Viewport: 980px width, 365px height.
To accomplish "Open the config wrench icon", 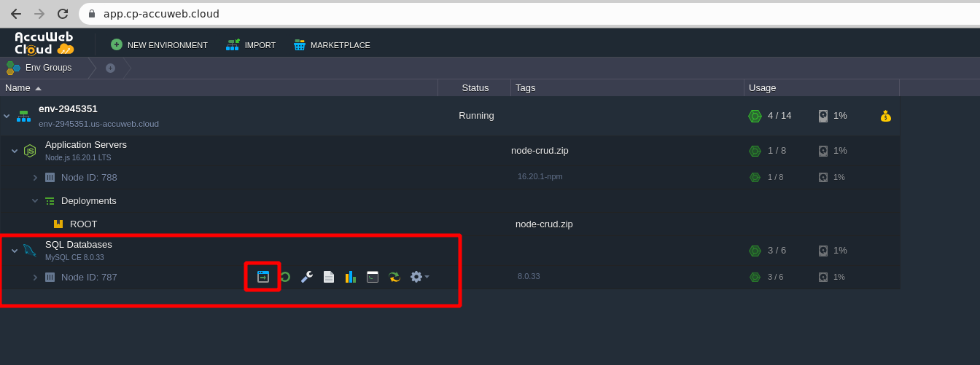I will pos(307,277).
